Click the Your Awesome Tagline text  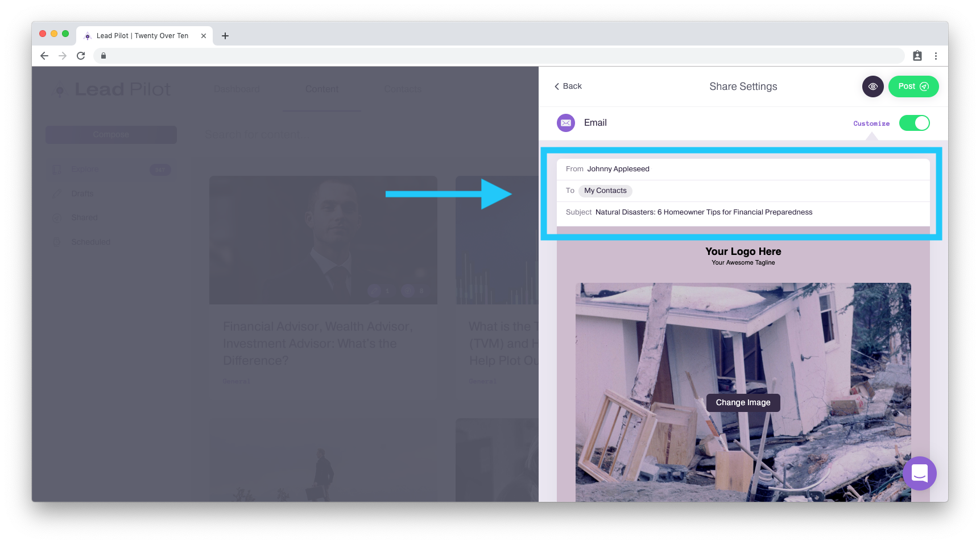pyautogui.click(x=743, y=263)
